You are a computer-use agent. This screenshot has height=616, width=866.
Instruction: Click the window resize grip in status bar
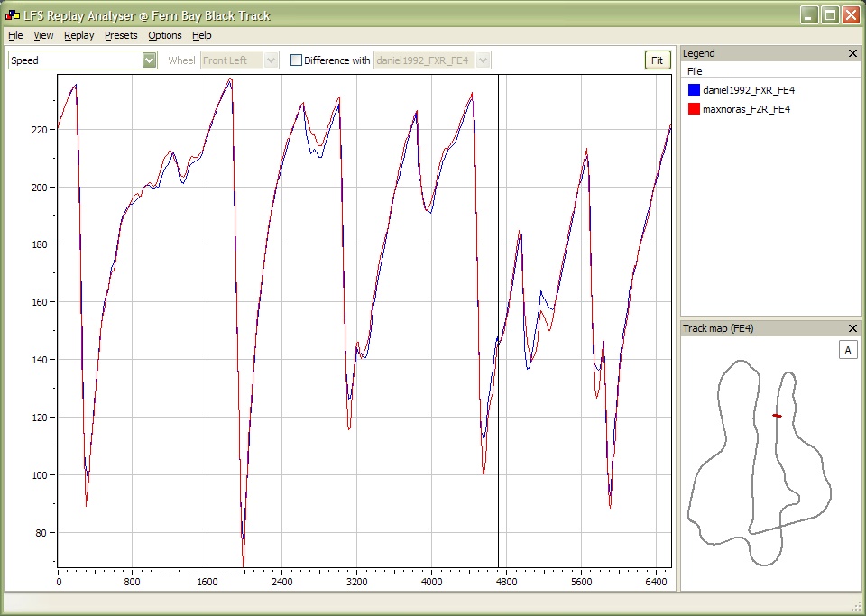point(857,606)
